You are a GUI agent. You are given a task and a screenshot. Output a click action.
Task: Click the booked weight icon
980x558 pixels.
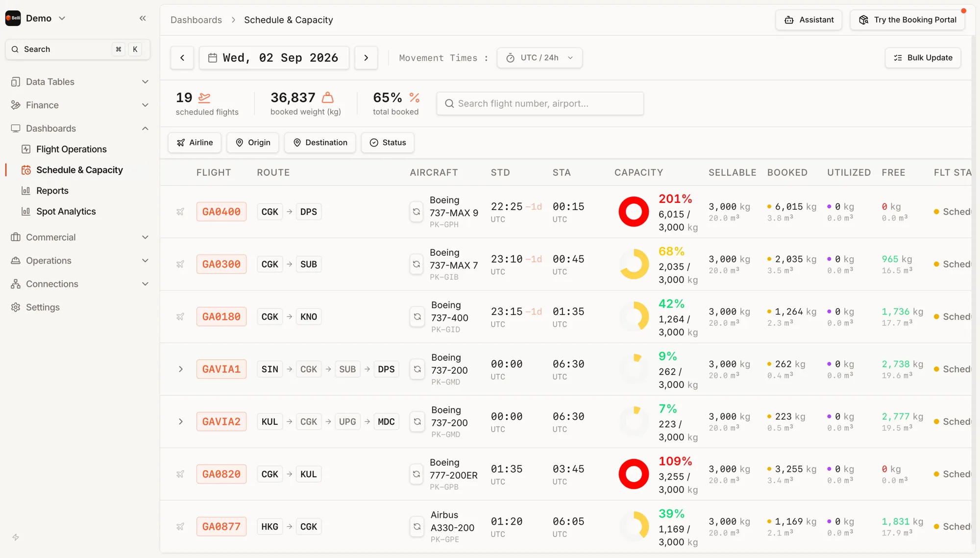point(327,97)
